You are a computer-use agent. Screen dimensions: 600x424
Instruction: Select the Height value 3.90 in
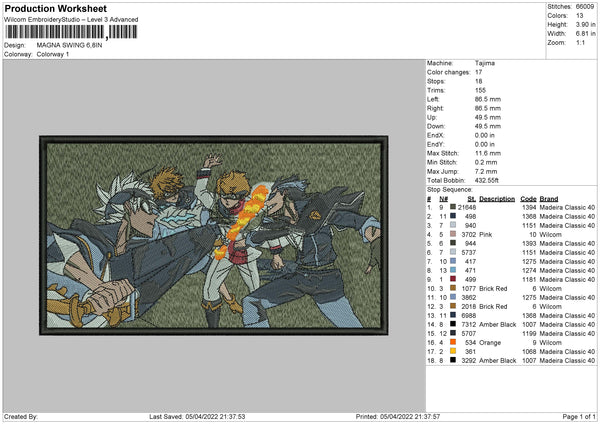(585, 24)
